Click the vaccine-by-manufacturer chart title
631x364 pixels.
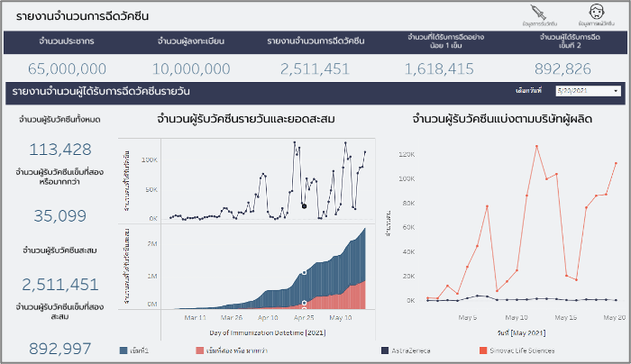(501, 118)
